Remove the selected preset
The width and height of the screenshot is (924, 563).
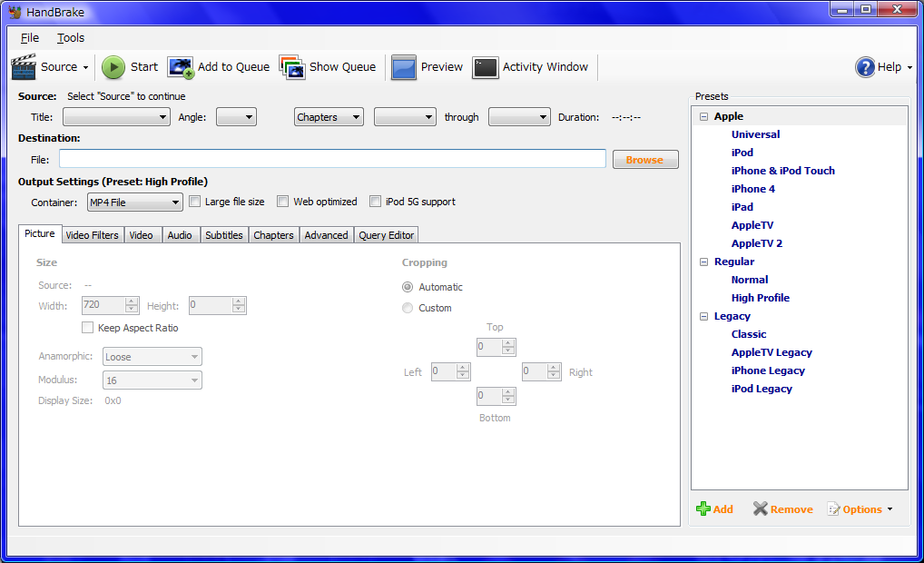pos(781,509)
